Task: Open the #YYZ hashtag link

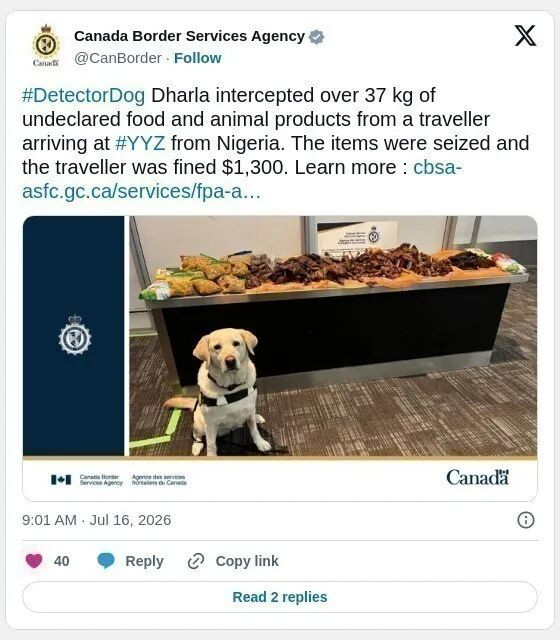Action: click(x=140, y=143)
